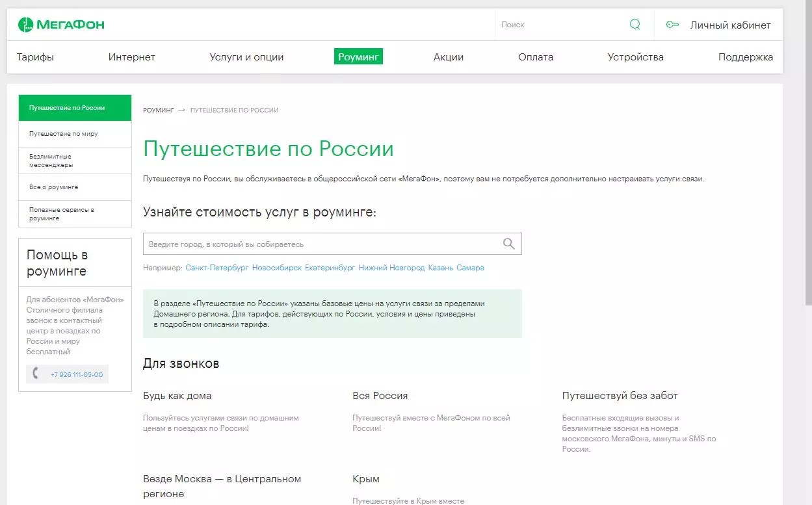Open Путешествие по миру sidebar item
Screen dimensions: 812x505
coord(63,134)
